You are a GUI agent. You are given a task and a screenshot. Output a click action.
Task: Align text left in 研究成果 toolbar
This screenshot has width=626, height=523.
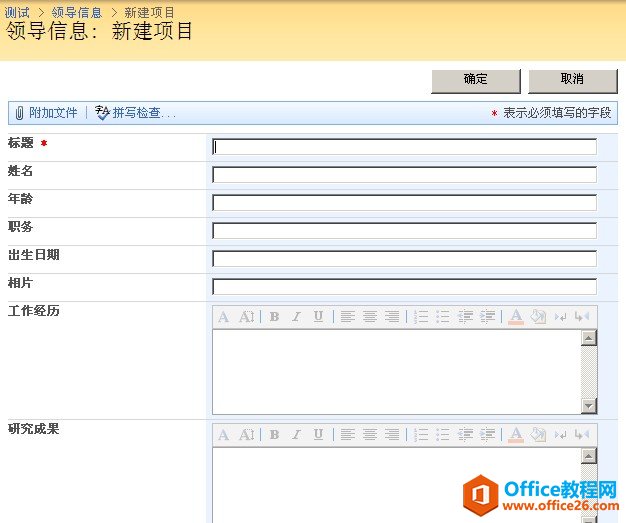pos(348,435)
